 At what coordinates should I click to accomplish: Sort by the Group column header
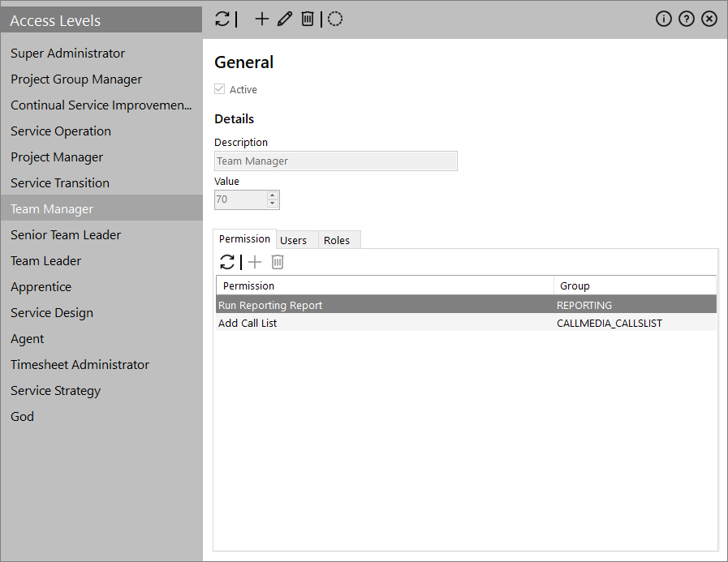tap(635, 285)
